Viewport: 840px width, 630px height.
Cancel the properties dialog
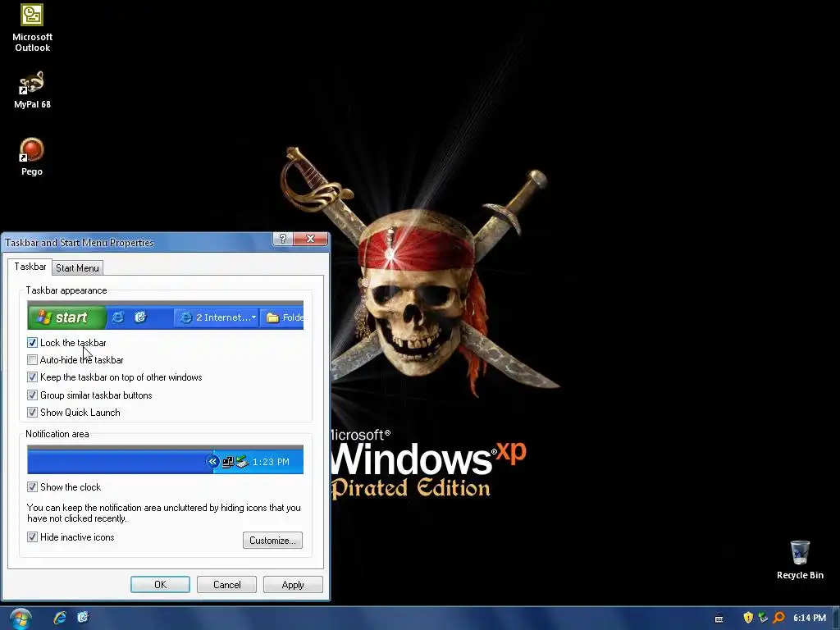coord(226,584)
